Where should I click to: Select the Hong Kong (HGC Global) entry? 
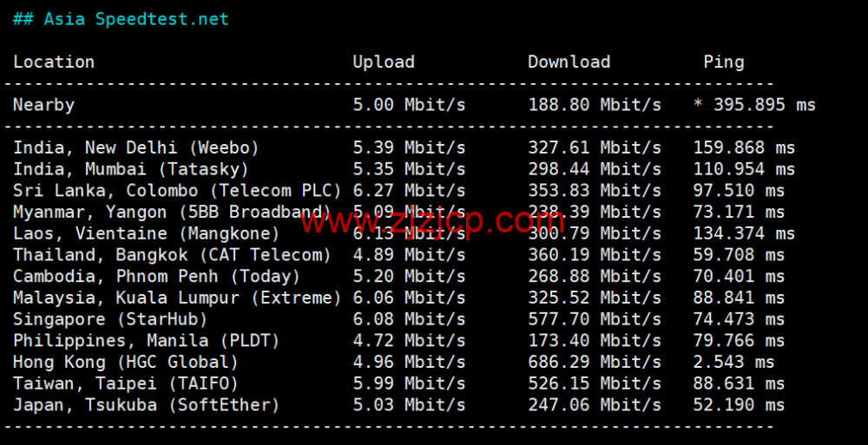[125, 362]
